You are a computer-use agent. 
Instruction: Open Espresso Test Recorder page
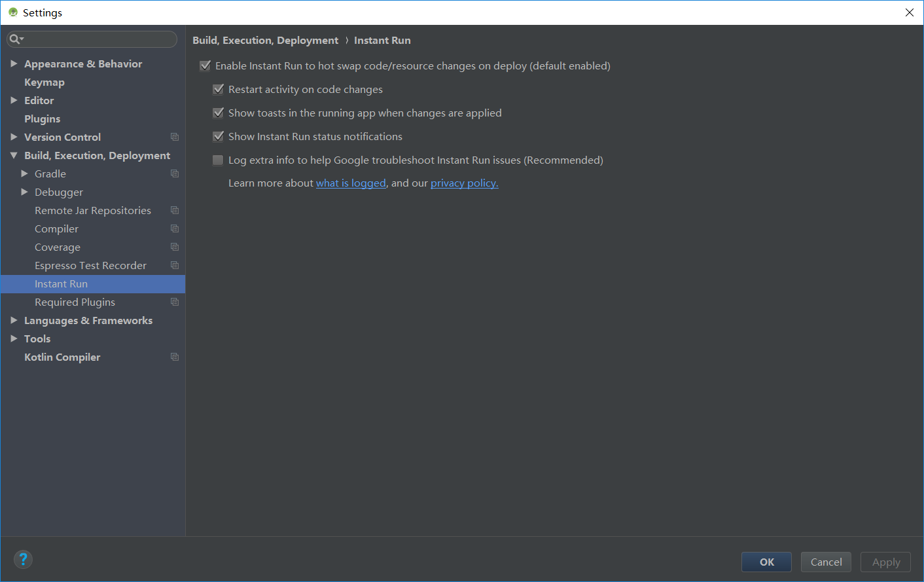pos(90,265)
